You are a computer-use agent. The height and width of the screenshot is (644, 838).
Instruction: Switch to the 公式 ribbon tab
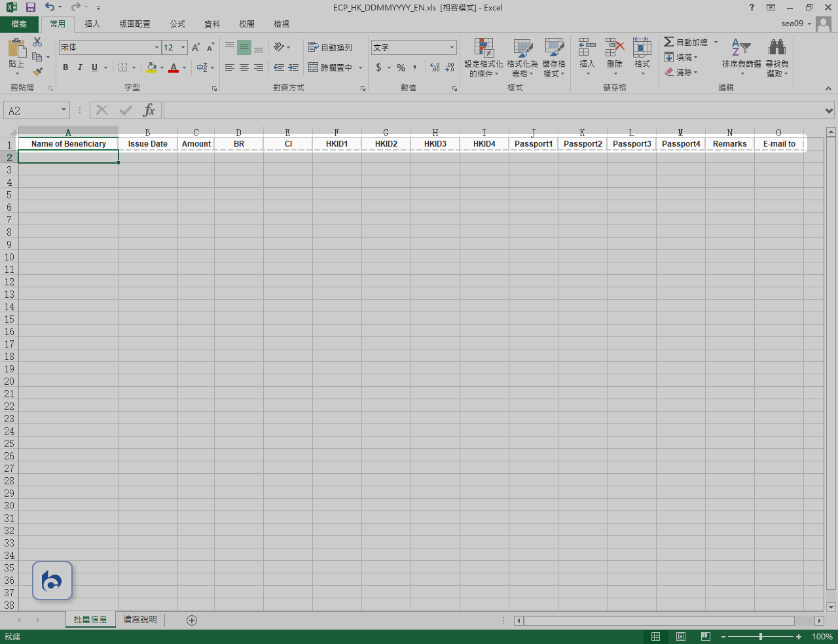(177, 24)
